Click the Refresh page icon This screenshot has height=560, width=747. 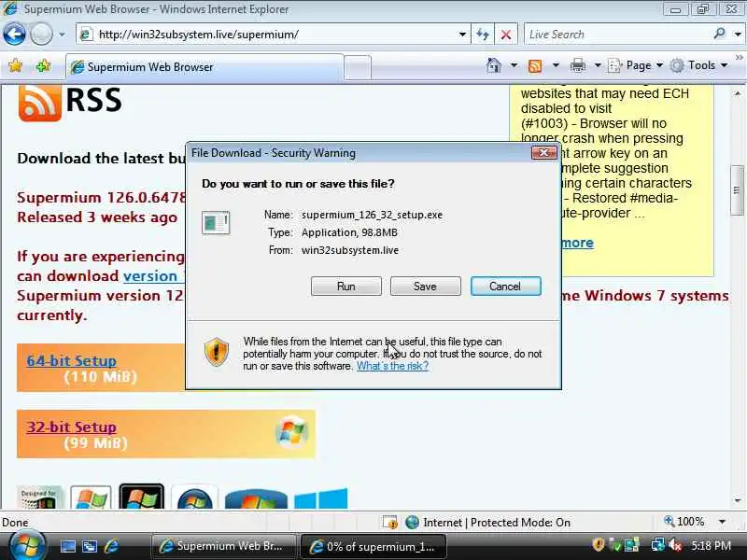483,35
